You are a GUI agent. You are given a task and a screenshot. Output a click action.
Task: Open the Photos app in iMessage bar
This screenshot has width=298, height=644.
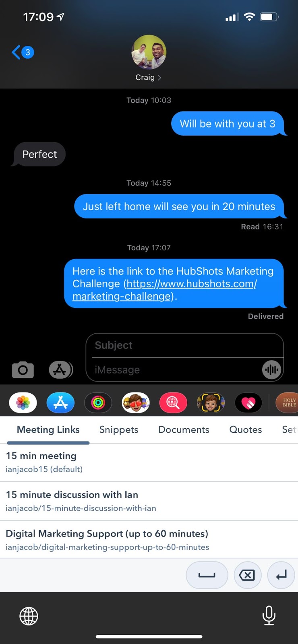click(23, 402)
